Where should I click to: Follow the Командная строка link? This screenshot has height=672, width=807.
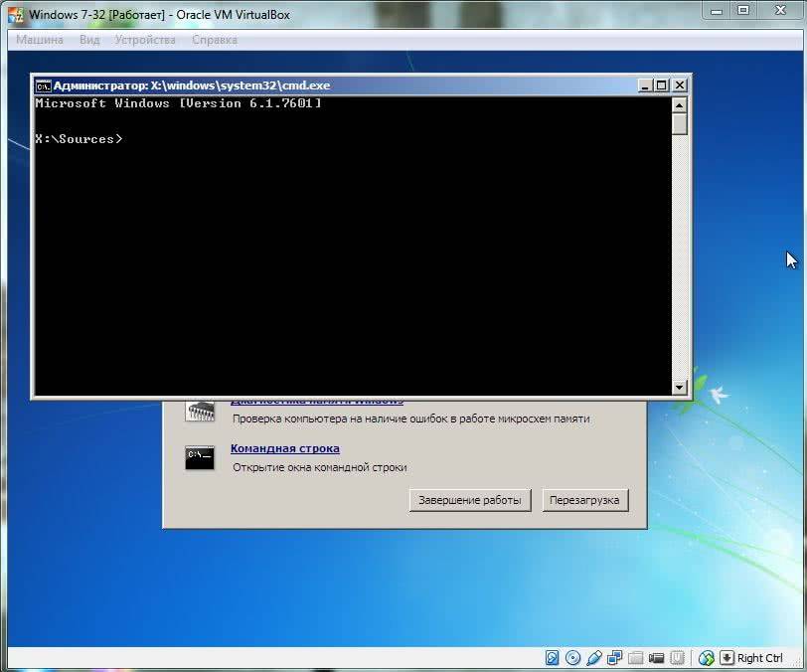coord(284,448)
